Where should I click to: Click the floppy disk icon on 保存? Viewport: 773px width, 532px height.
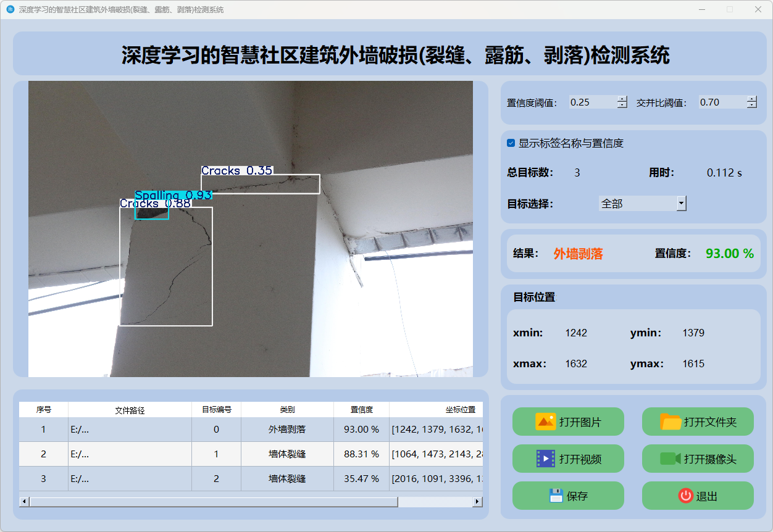[556, 496]
